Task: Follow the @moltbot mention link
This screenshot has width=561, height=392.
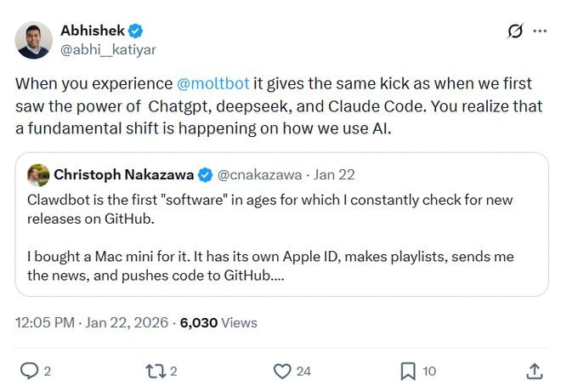Action: point(212,83)
